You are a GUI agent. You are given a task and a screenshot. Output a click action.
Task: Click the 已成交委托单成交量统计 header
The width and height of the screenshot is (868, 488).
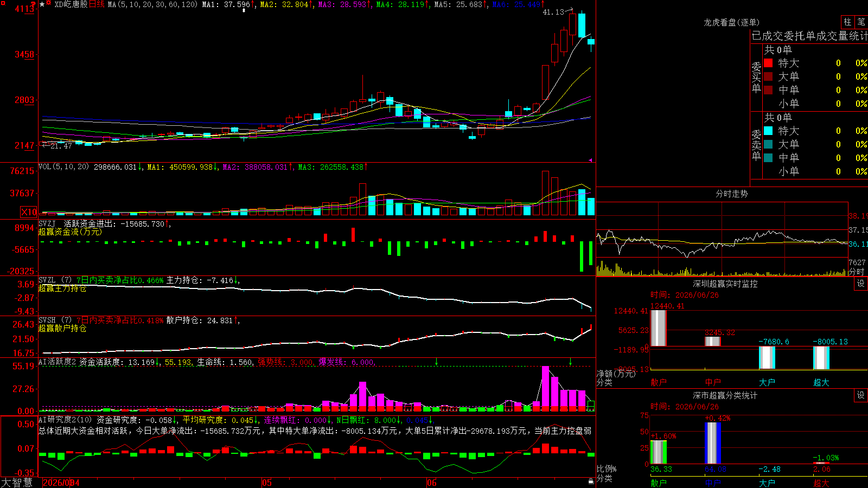[x=809, y=36]
